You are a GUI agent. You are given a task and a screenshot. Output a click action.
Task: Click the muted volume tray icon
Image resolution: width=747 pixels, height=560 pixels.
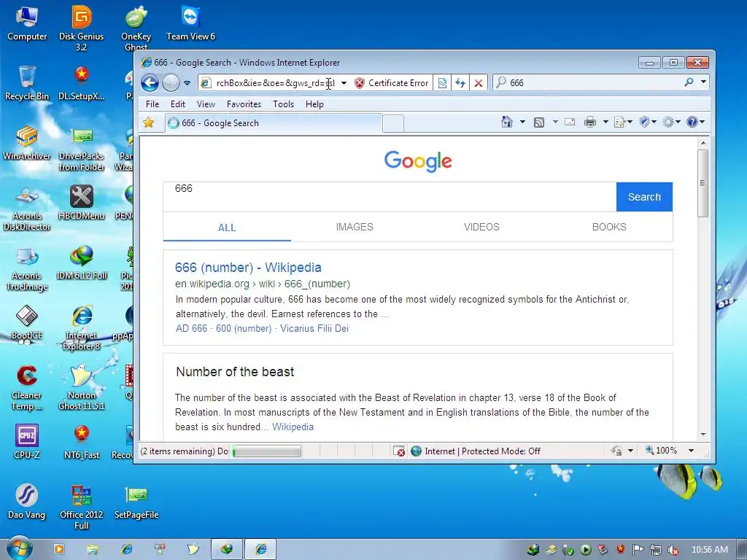[x=673, y=550]
